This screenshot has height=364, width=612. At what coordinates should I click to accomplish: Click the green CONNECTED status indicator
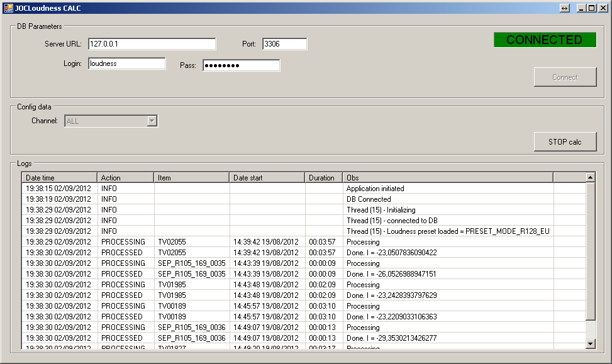[x=545, y=40]
